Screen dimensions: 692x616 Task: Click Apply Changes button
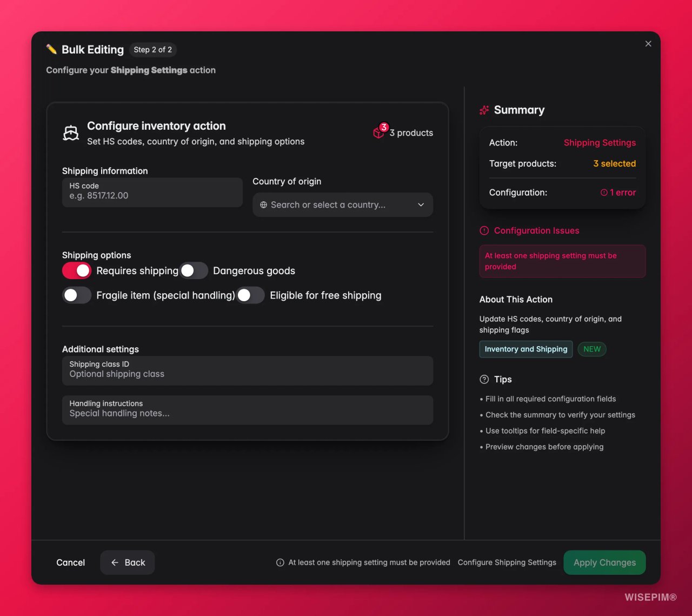604,562
